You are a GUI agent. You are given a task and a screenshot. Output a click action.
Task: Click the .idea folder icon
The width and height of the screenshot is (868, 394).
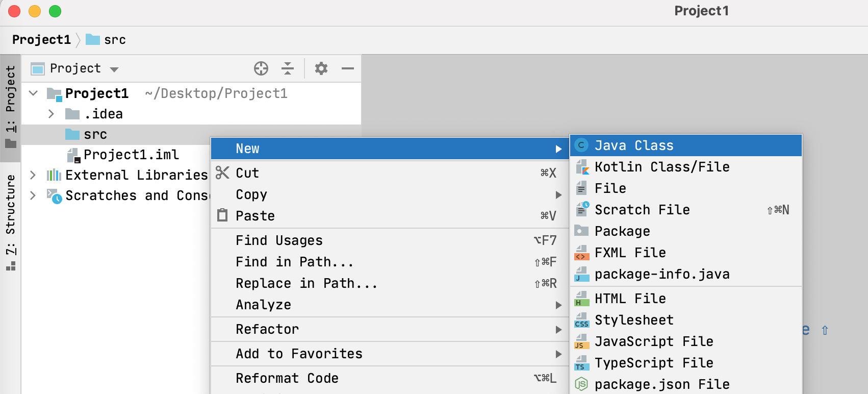72,113
